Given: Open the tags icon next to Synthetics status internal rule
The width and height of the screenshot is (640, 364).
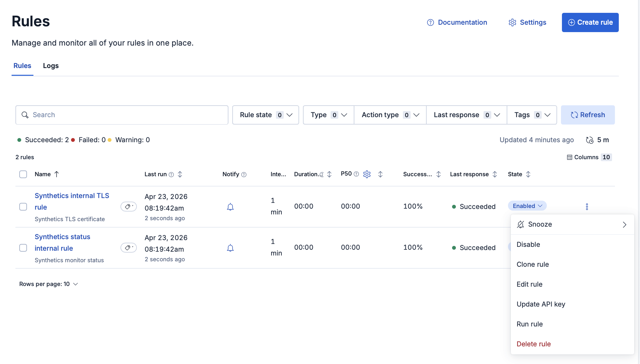Looking at the screenshot, I should click(x=129, y=247).
